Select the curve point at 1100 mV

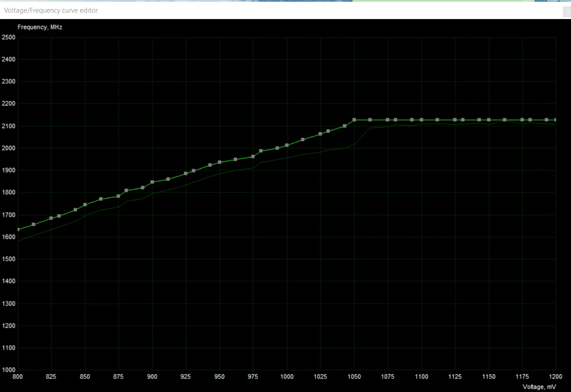[421, 120]
